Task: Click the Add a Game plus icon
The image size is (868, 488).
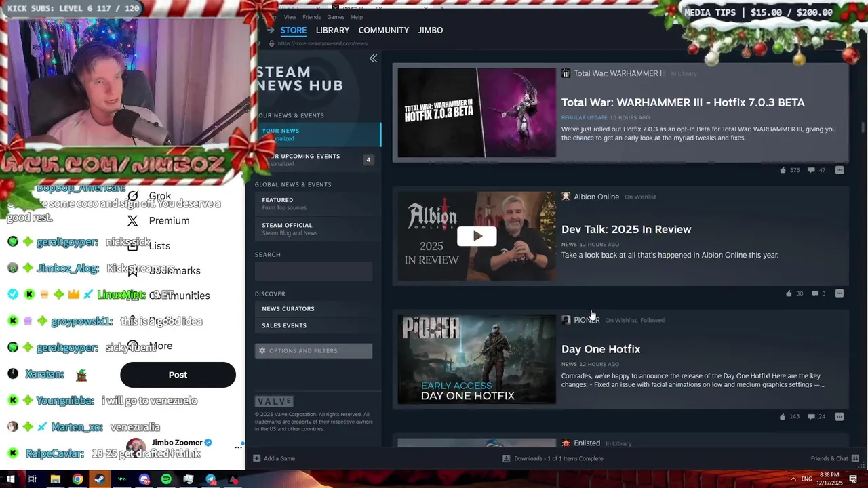Action: [x=256, y=458]
